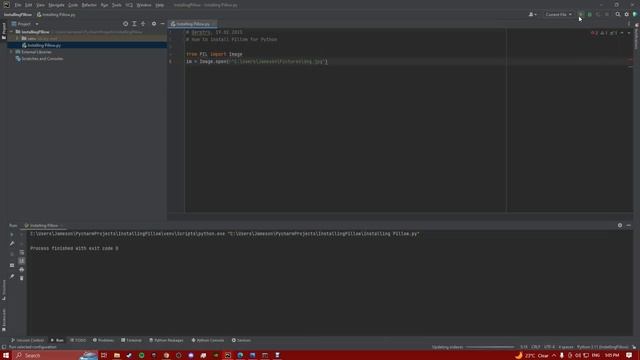640x360 pixels.
Task: Toggle the Bookmarks side tool window
Action: pos(4,319)
